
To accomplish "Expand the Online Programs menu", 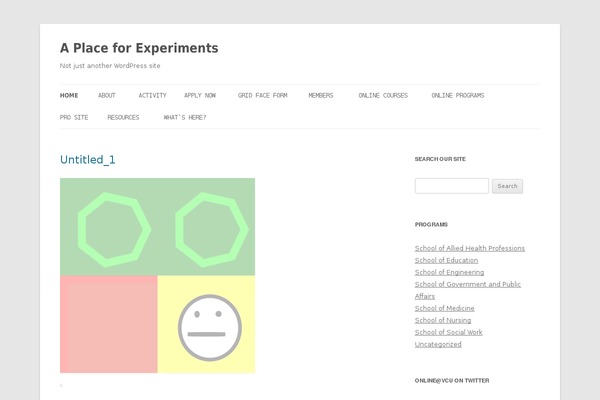I will [458, 95].
